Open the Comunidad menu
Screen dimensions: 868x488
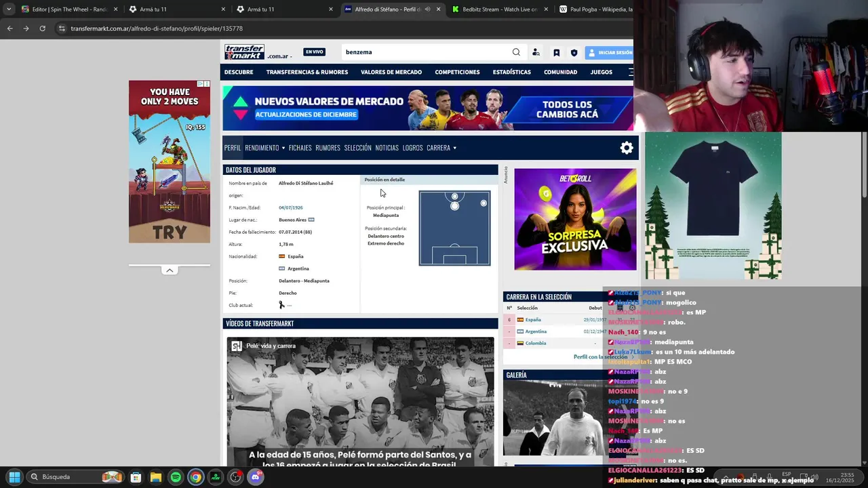[560, 72]
